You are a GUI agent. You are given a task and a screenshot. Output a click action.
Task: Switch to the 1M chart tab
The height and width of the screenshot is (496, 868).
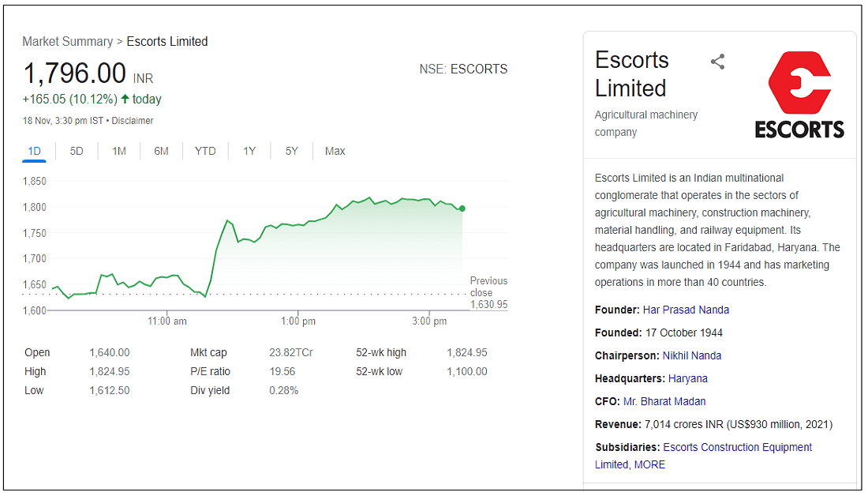[x=119, y=151]
